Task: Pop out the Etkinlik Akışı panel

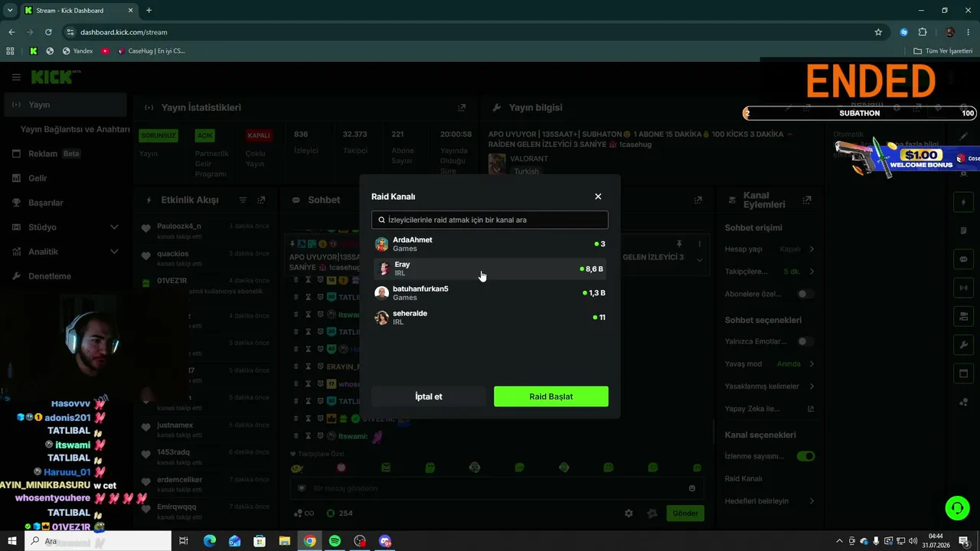Action: (x=261, y=200)
